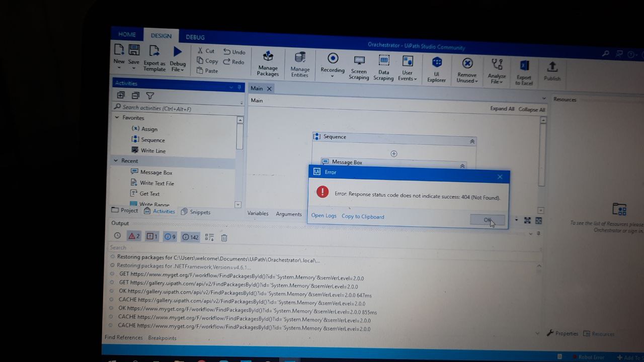Click Export to Excel icon
This screenshot has width=644, height=362.
coord(524,65)
